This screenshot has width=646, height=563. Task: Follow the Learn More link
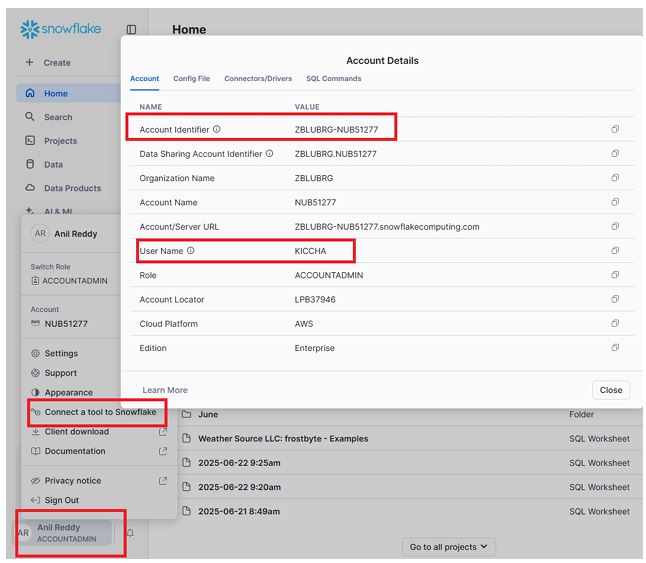click(165, 390)
